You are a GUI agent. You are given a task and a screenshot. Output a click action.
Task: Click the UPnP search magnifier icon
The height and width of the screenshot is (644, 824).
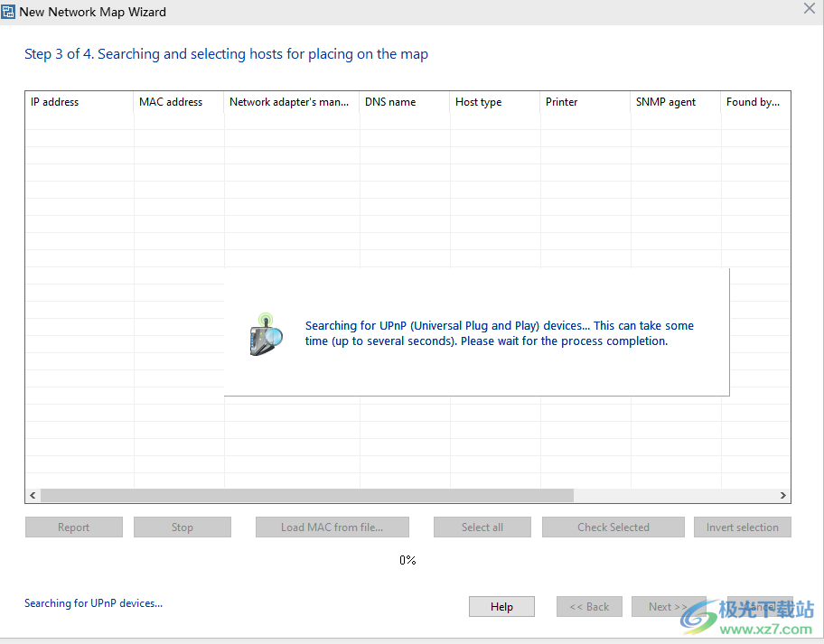pos(266,333)
